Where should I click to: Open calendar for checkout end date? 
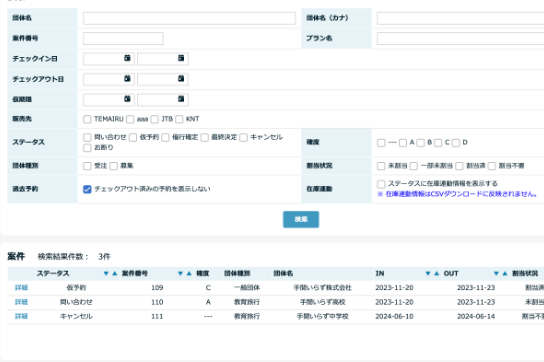point(181,78)
